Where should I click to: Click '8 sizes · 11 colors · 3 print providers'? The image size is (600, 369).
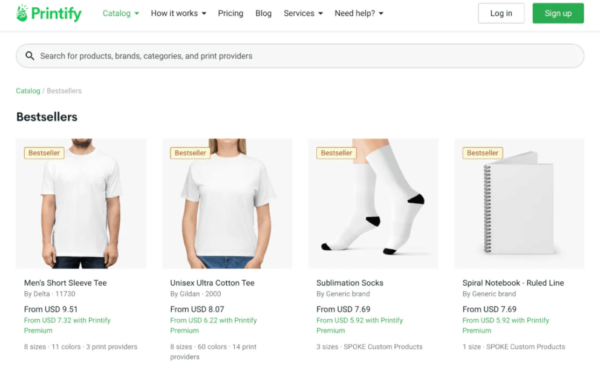point(80,347)
